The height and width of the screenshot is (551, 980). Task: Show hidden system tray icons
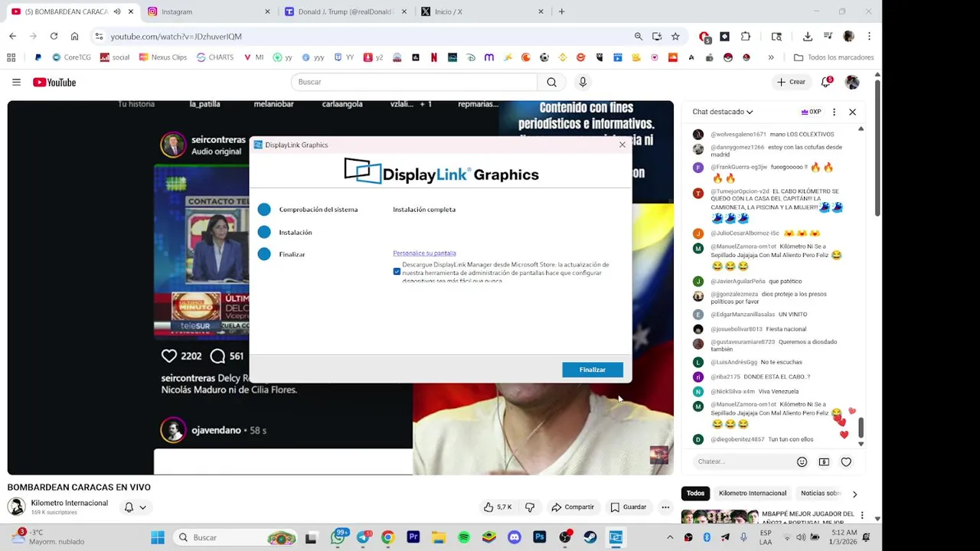pyautogui.click(x=670, y=537)
